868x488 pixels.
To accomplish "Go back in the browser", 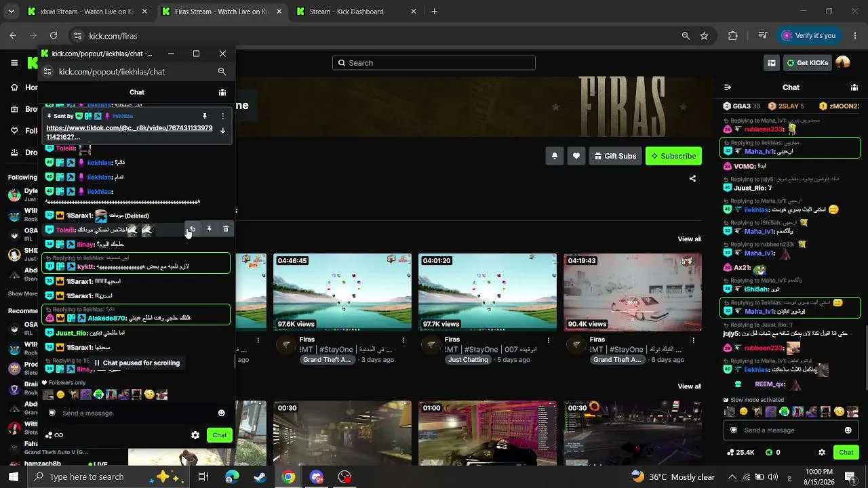I will point(13,36).
